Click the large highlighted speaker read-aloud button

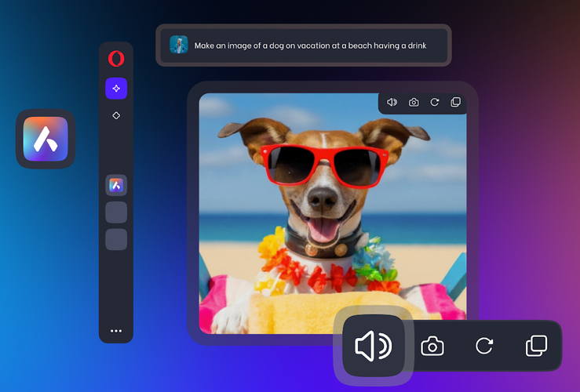coord(374,346)
